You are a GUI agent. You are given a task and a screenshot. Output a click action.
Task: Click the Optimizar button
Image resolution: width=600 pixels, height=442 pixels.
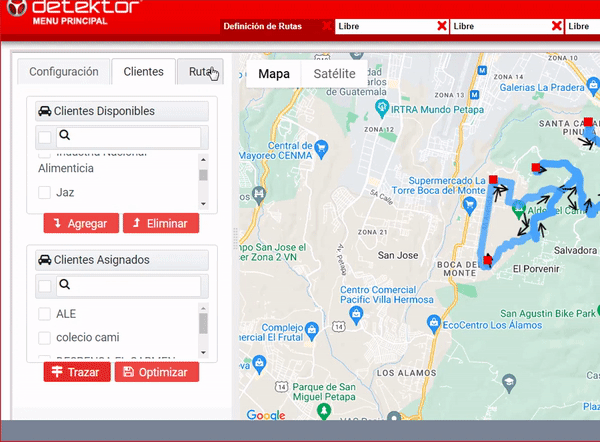[x=157, y=372]
